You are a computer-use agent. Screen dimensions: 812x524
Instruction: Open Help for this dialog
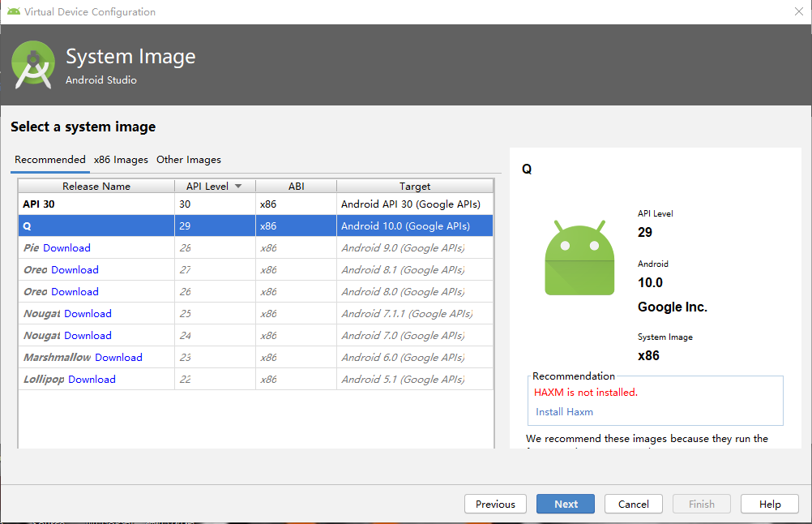tap(770, 504)
